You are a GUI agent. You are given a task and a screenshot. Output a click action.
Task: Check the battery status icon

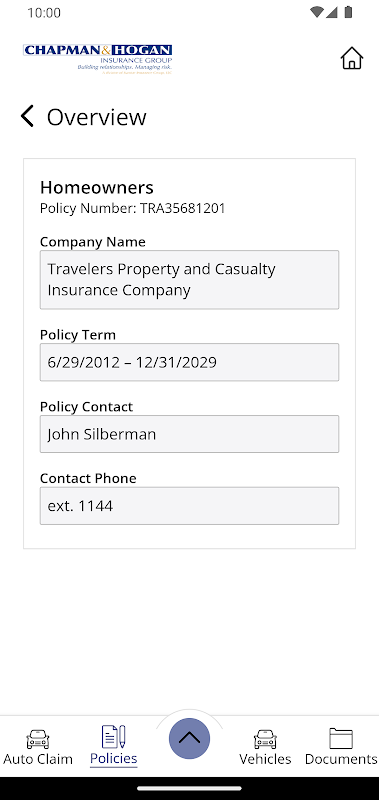click(x=348, y=12)
